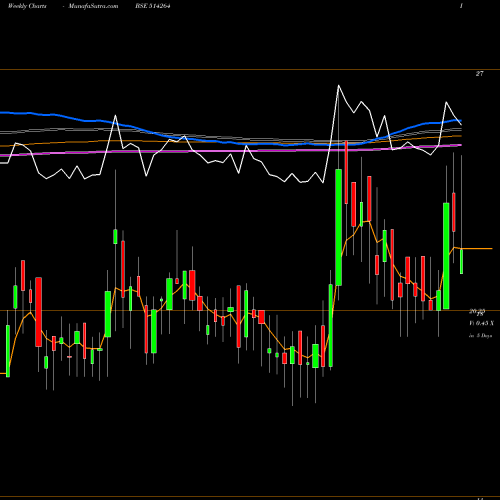Click the '27' price axis label
This screenshot has height=500, width=500.
tap(479, 74)
